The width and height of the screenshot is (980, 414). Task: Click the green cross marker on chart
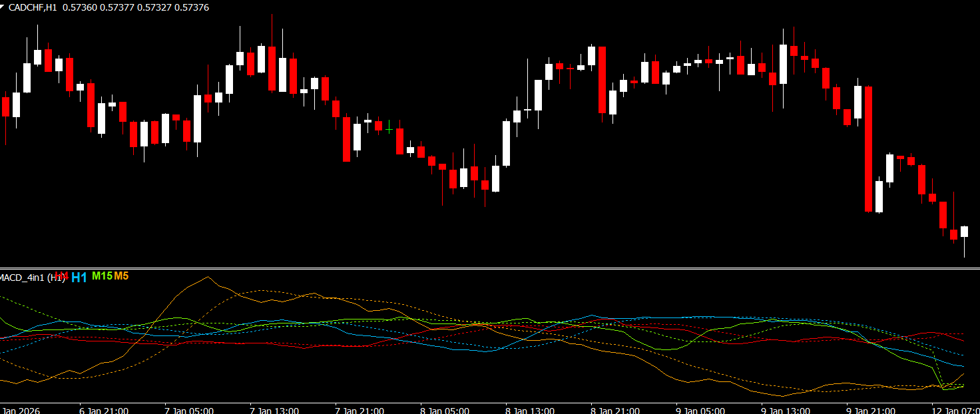(x=389, y=127)
